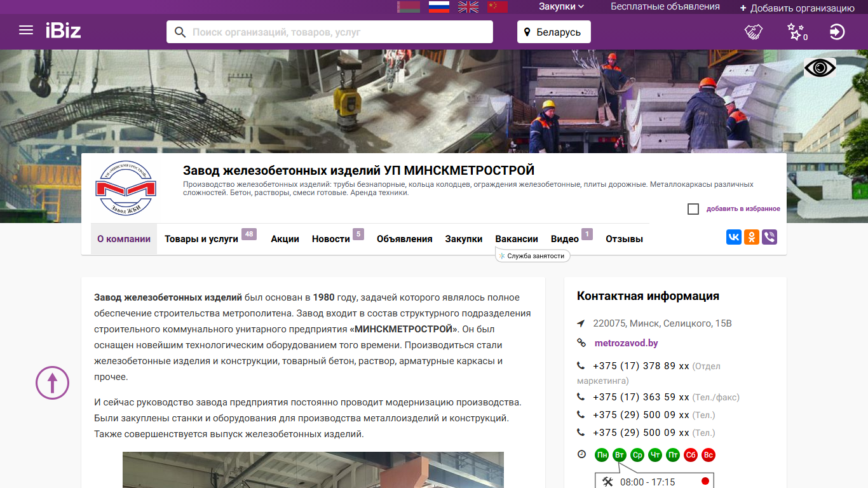Select Sunday (Вс) schedule circle

(x=709, y=455)
